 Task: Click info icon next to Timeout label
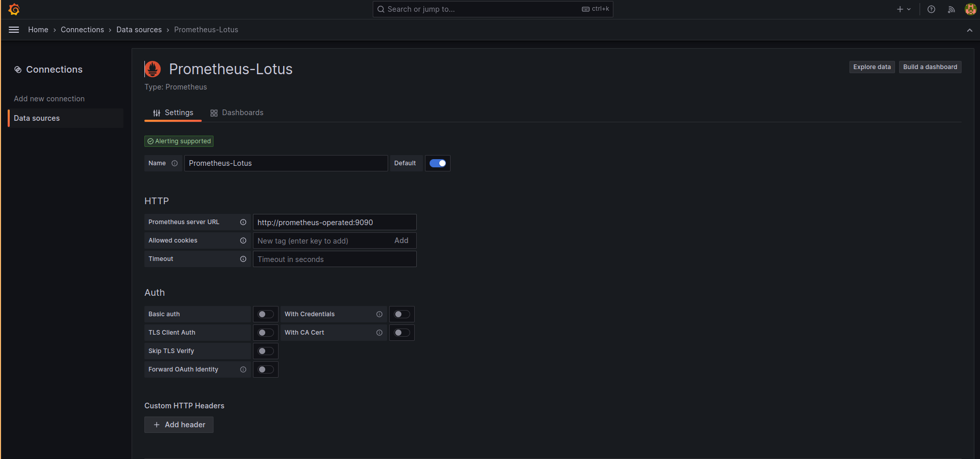click(243, 259)
